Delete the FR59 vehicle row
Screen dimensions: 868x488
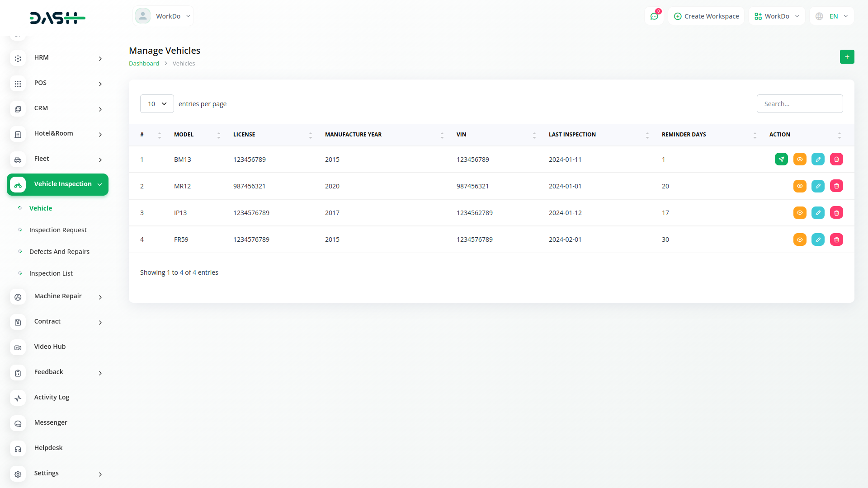[x=836, y=239]
